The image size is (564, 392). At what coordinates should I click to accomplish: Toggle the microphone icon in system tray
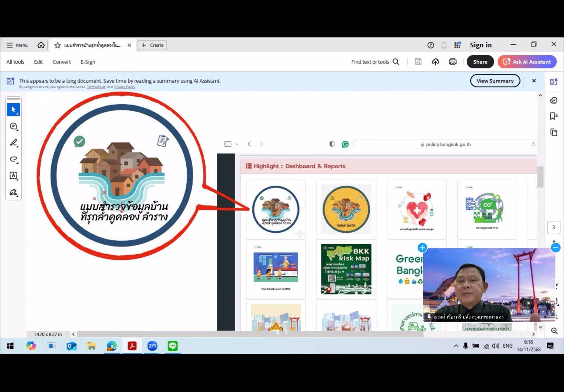pos(466,346)
